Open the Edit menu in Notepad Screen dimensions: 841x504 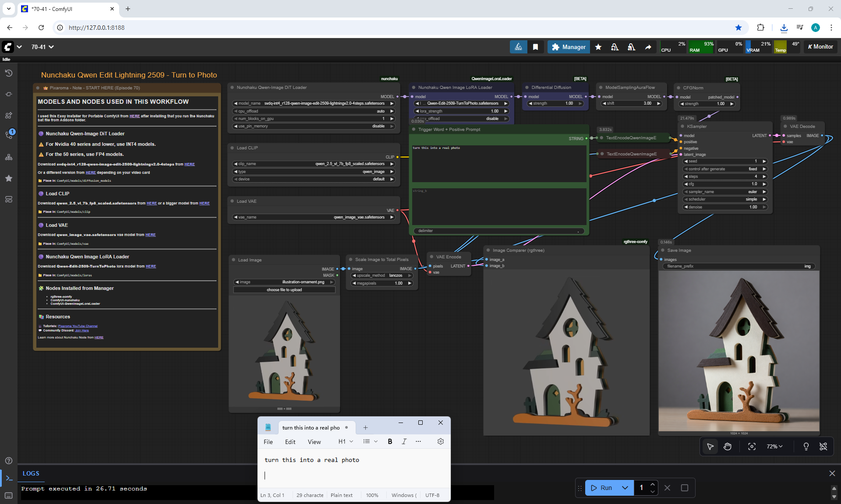tap(290, 442)
